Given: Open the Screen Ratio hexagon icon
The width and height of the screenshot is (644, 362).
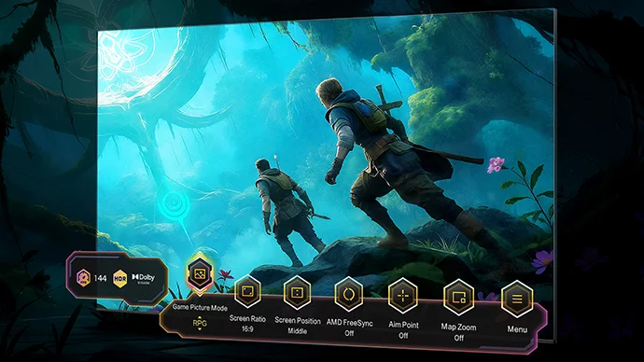Looking at the screenshot, I should point(247,292).
